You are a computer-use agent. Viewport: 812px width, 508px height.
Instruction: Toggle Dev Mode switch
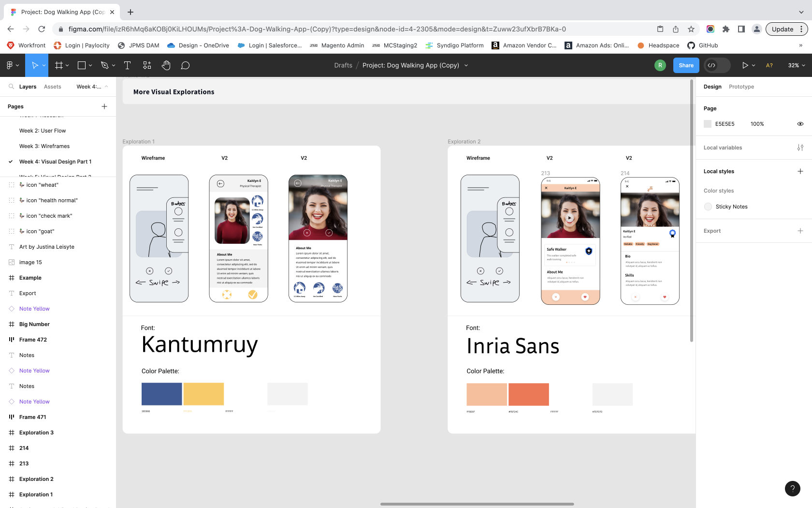pyautogui.click(x=717, y=65)
